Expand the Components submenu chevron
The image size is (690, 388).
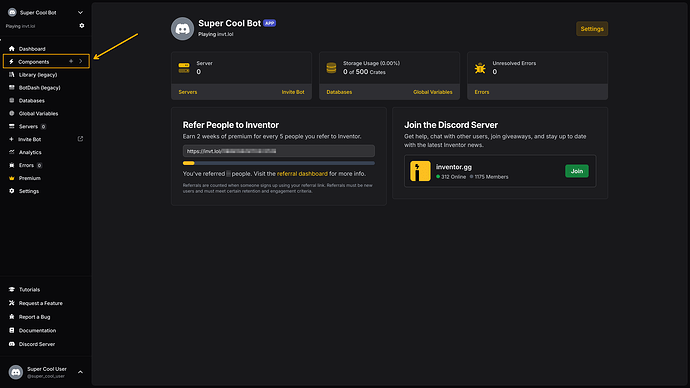coord(81,61)
